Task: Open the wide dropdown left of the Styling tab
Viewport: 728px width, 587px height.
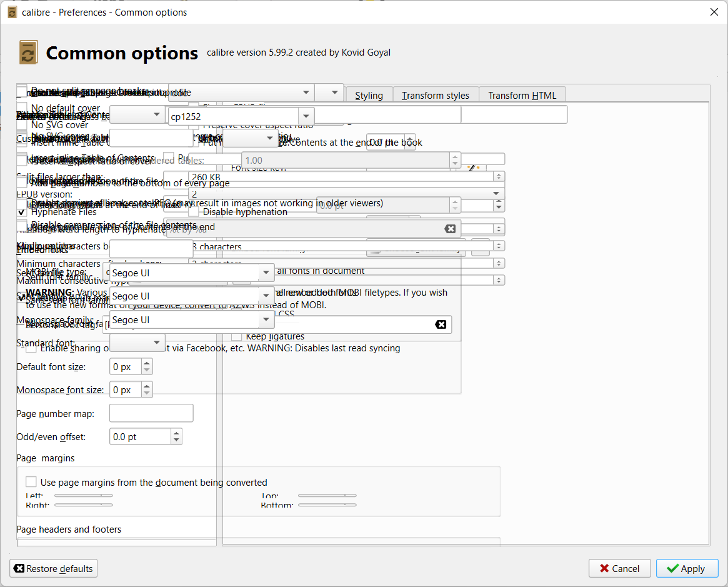Action: coord(241,93)
